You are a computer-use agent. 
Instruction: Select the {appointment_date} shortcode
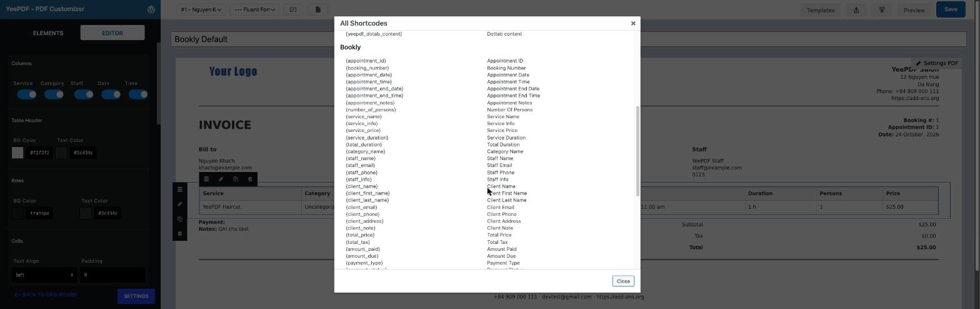(369, 75)
